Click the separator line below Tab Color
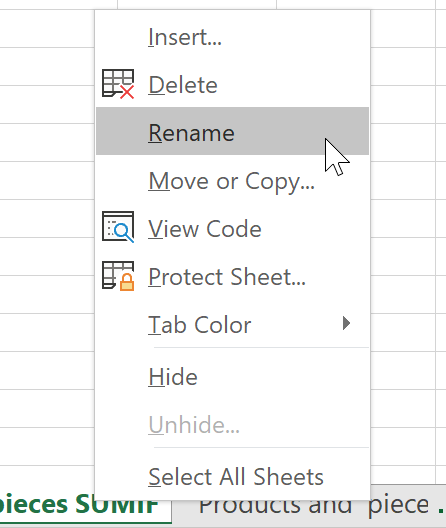This screenshot has height=528, width=446. (x=261, y=347)
